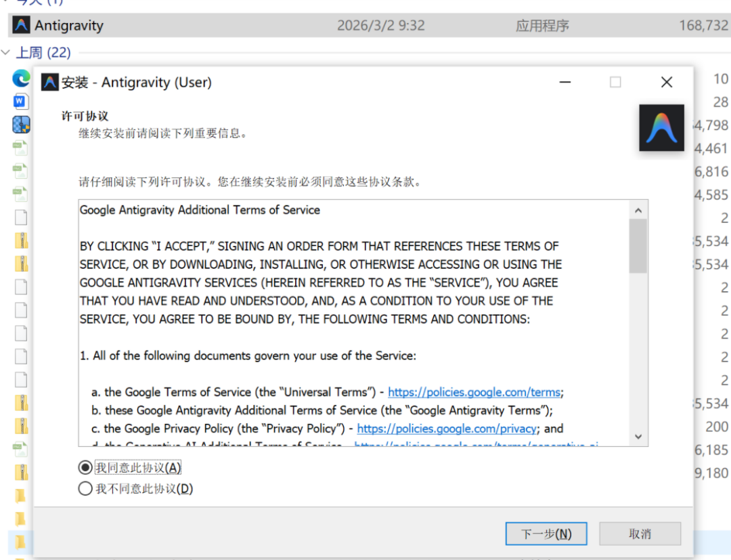Minimize the Antigravity installer window
Image resolution: width=731 pixels, height=560 pixels.
[x=565, y=82]
